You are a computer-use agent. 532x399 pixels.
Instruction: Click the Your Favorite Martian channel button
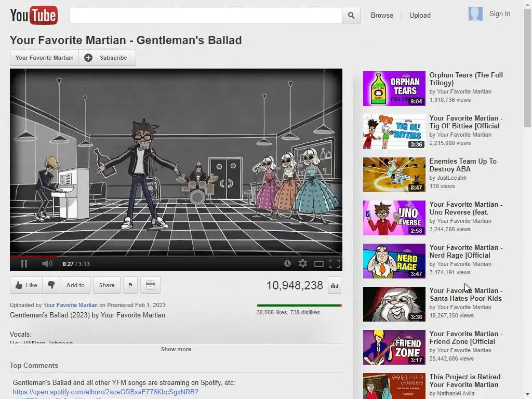45,58
